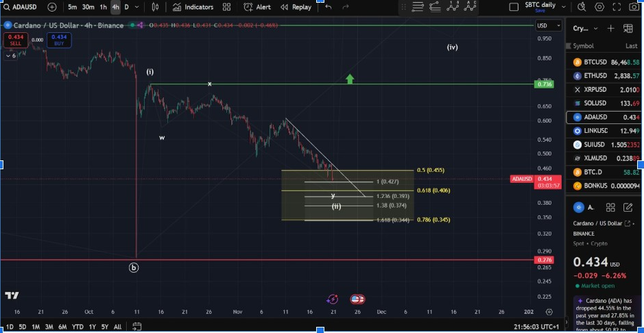Open the USD currency dropdown
This screenshot has width=644, height=333.
pyautogui.click(x=544, y=25)
